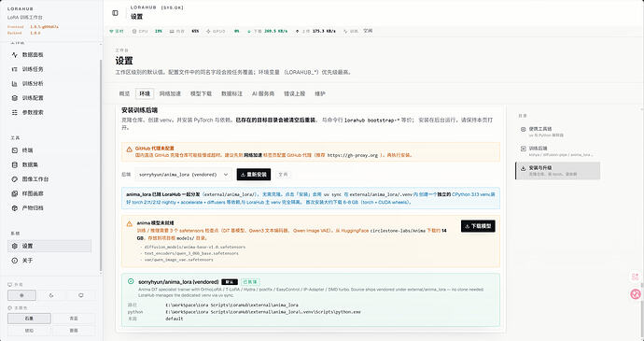This screenshot has width=644, height=341.
Task: Click the pink floating icon at bottom right
Action: (x=636, y=293)
